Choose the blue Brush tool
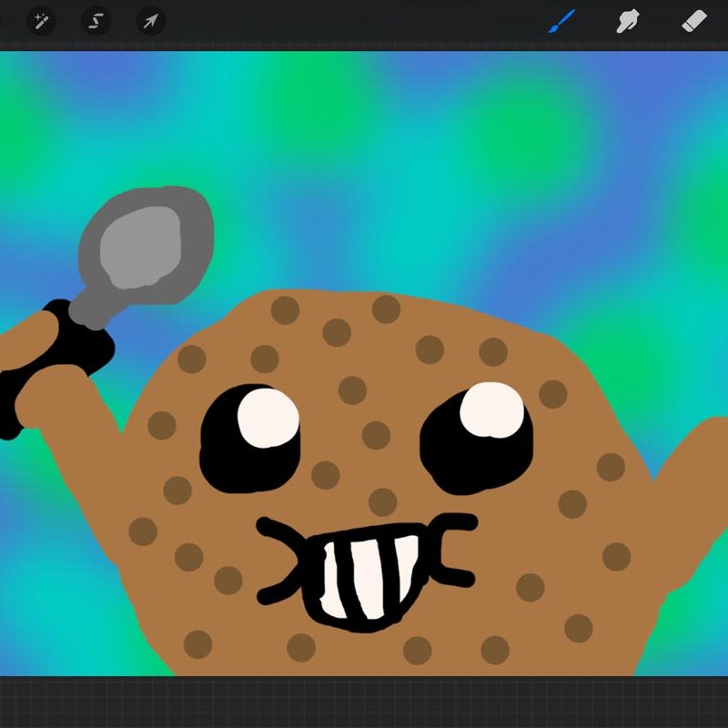This screenshot has height=728, width=728. pyautogui.click(x=562, y=21)
